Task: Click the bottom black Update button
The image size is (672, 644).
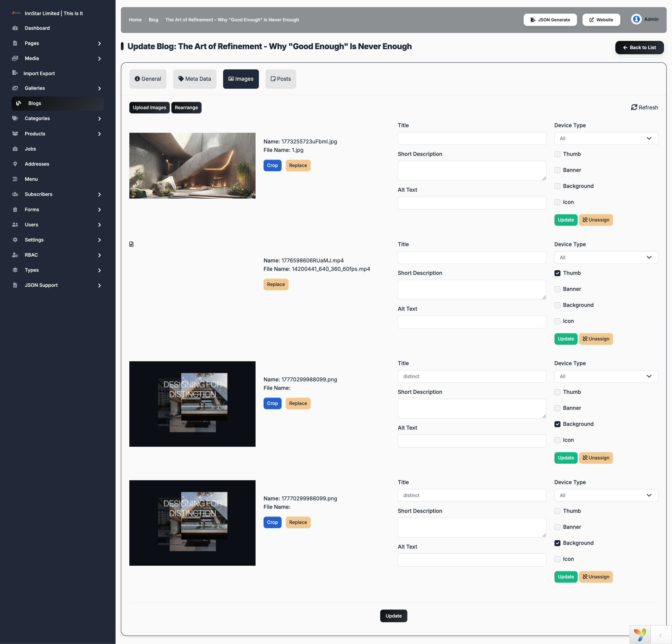Action: (393, 616)
